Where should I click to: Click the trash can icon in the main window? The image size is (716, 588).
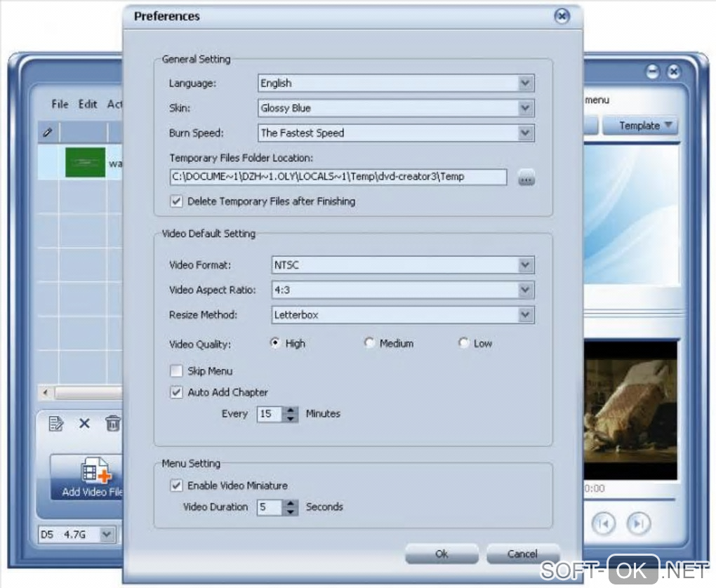click(x=113, y=423)
